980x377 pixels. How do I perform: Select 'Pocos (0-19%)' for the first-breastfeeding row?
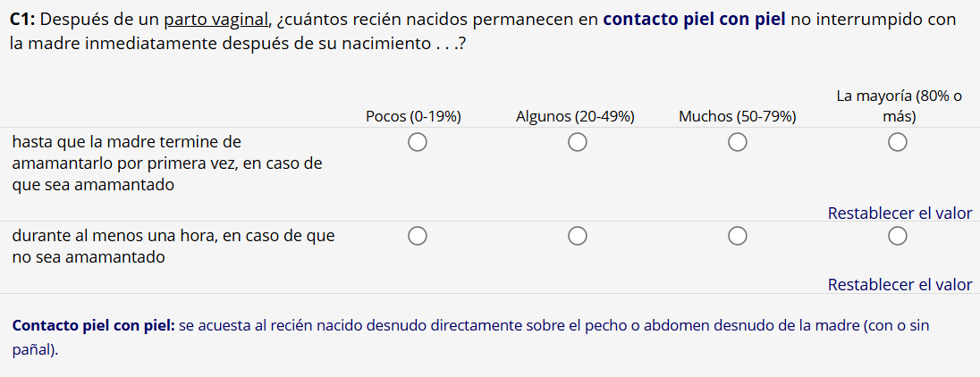click(417, 142)
